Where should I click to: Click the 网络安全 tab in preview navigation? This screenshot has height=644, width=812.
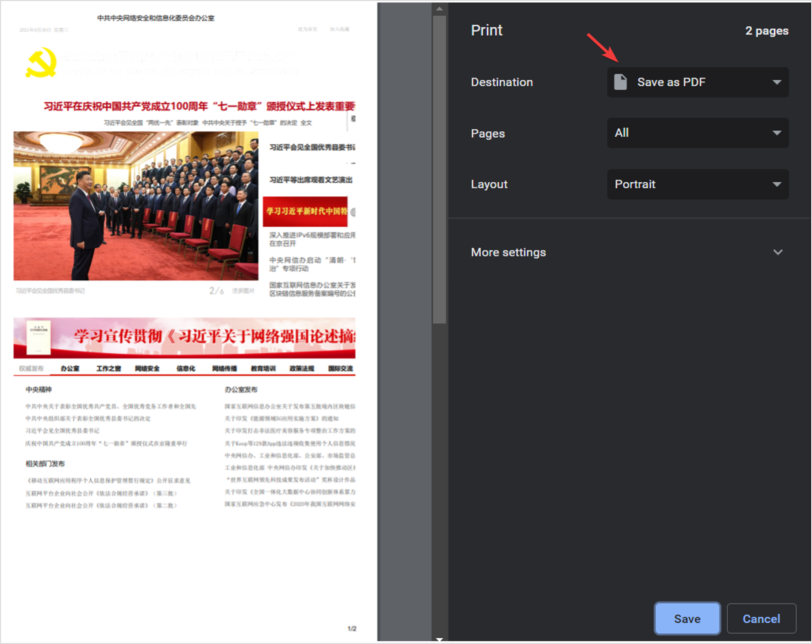pos(147,369)
